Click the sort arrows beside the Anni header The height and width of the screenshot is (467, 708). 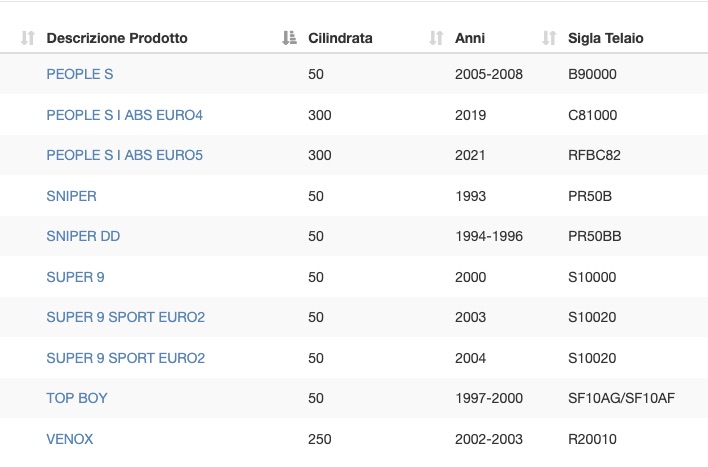click(x=436, y=38)
